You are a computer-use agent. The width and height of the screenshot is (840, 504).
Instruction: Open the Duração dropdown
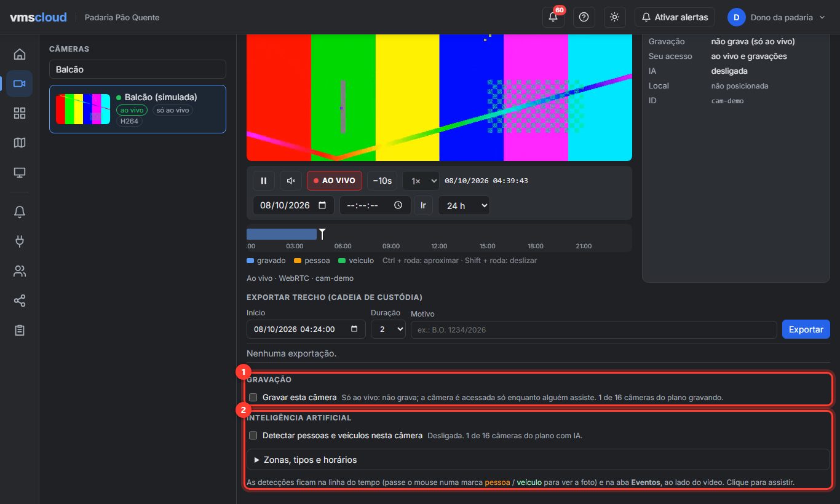388,329
